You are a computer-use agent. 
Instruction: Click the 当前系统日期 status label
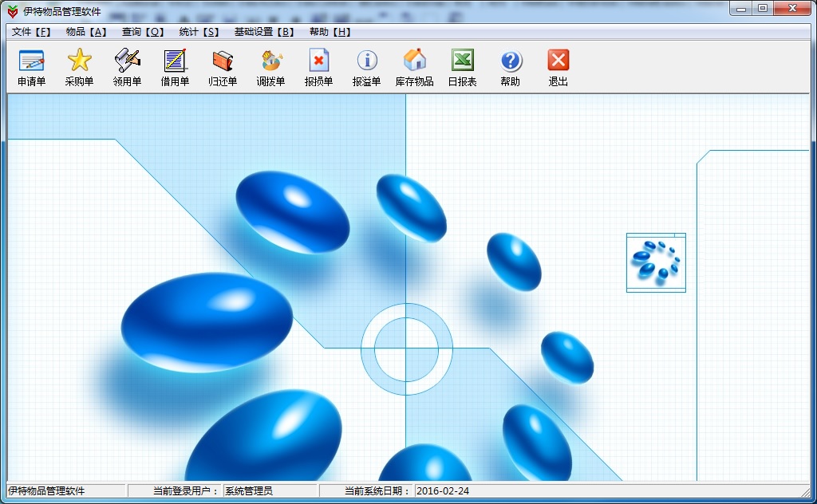(x=377, y=491)
